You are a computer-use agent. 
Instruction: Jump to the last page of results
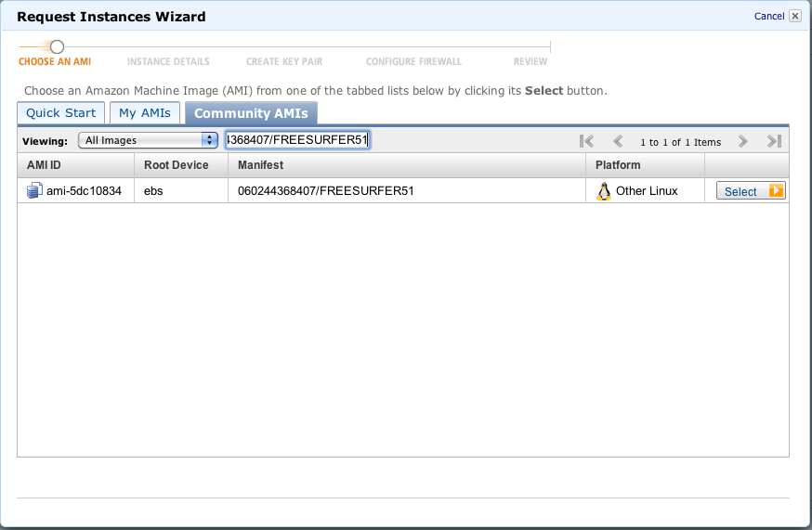tap(774, 141)
